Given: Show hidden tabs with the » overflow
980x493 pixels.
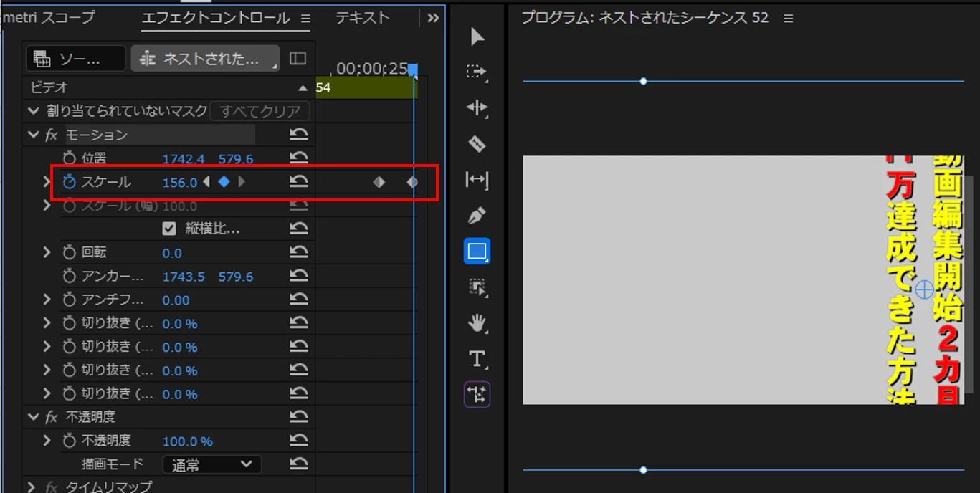Looking at the screenshot, I should click(x=432, y=18).
